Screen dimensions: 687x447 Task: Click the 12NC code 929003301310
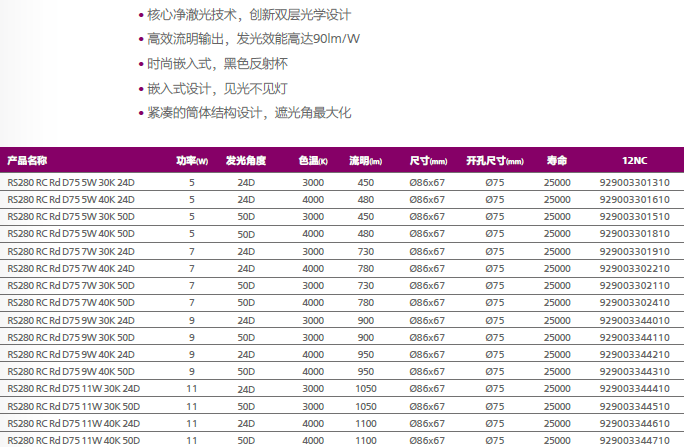tap(634, 182)
